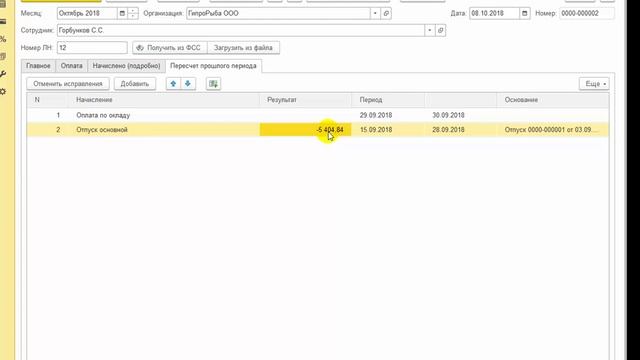Click the wrench icon in left sidebar
Screen dimensions: 640x360
click(x=3, y=74)
